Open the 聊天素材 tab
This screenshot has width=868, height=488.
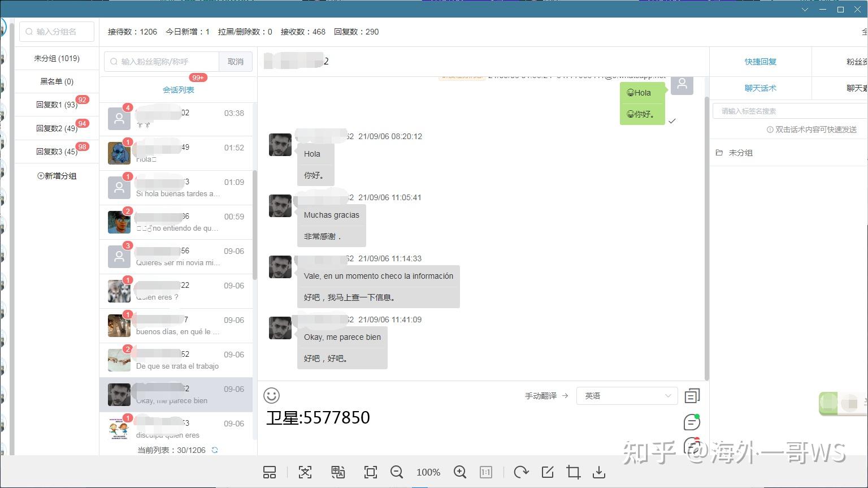pyautogui.click(x=857, y=88)
